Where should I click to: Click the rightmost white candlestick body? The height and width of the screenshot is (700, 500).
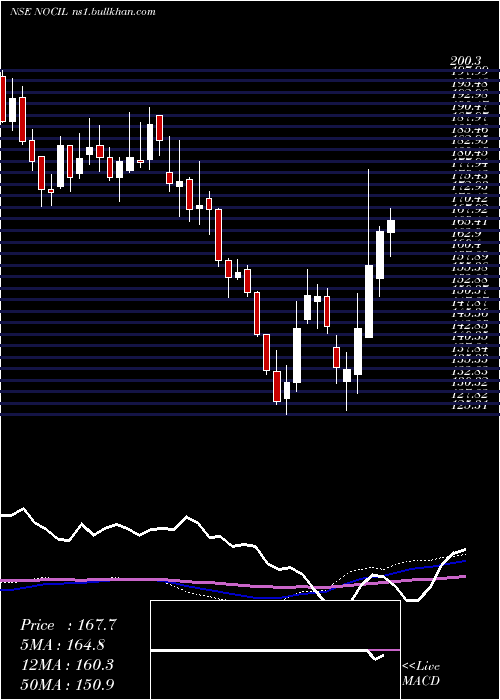click(x=391, y=226)
